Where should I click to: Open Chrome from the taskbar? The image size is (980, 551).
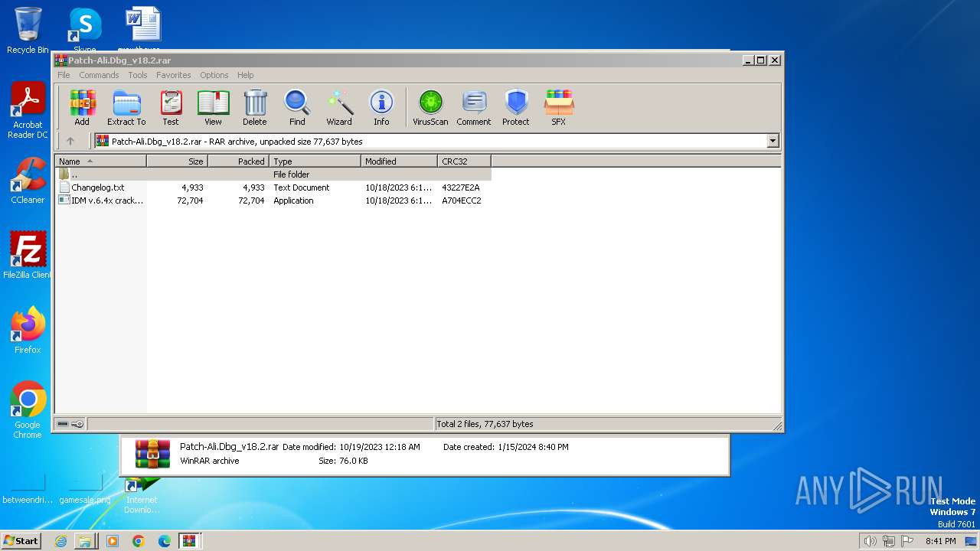138,541
